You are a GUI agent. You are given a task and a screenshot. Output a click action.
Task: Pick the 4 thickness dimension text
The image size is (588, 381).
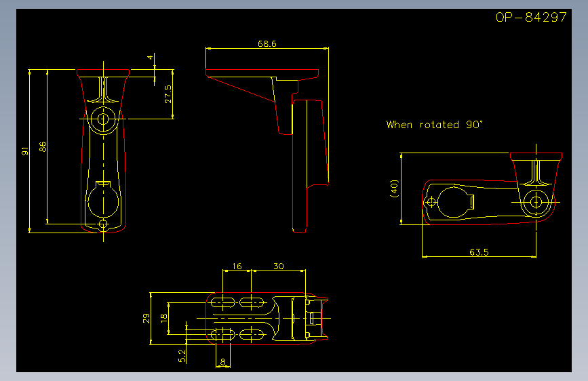[150, 58]
